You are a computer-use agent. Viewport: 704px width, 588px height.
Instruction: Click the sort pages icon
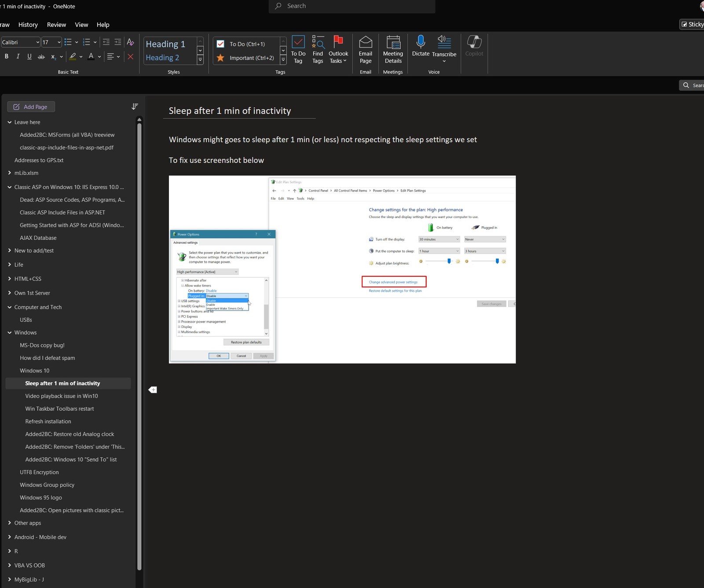[135, 107]
